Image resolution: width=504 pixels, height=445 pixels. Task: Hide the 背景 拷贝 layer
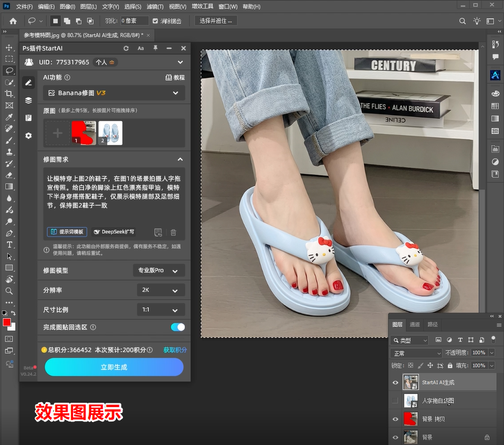395,419
